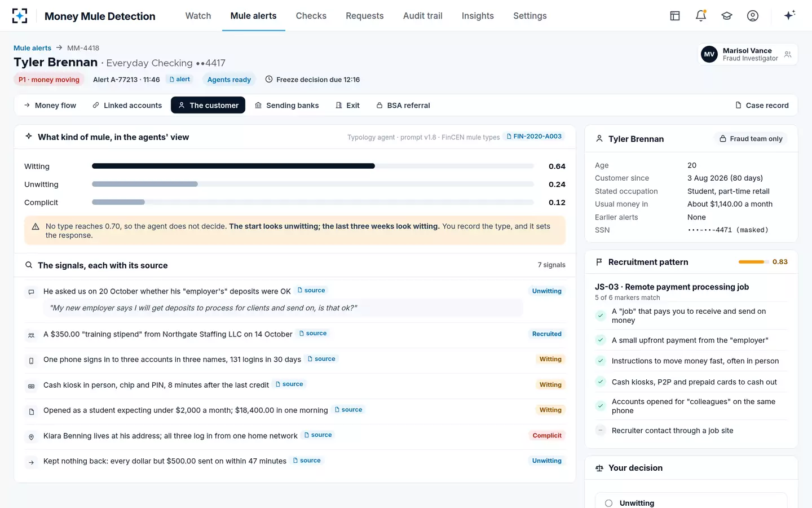
Task: Click the clock icon beside Freeze decision due
Action: [x=269, y=80]
